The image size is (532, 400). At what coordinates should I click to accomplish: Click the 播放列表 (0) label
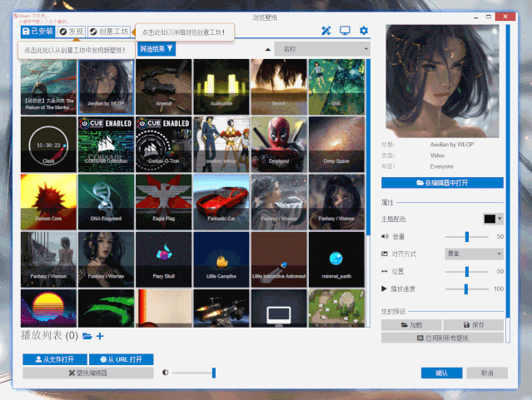pos(49,336)
